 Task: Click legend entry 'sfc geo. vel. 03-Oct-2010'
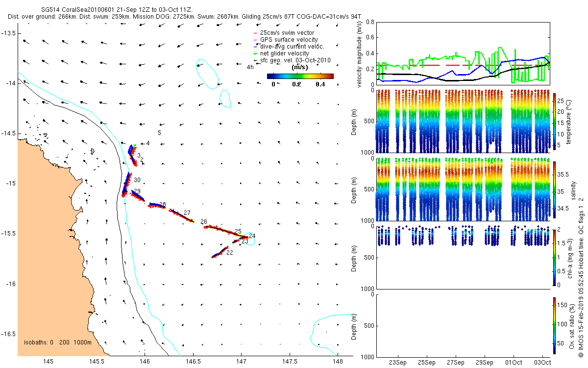click(x=295, y=60)
